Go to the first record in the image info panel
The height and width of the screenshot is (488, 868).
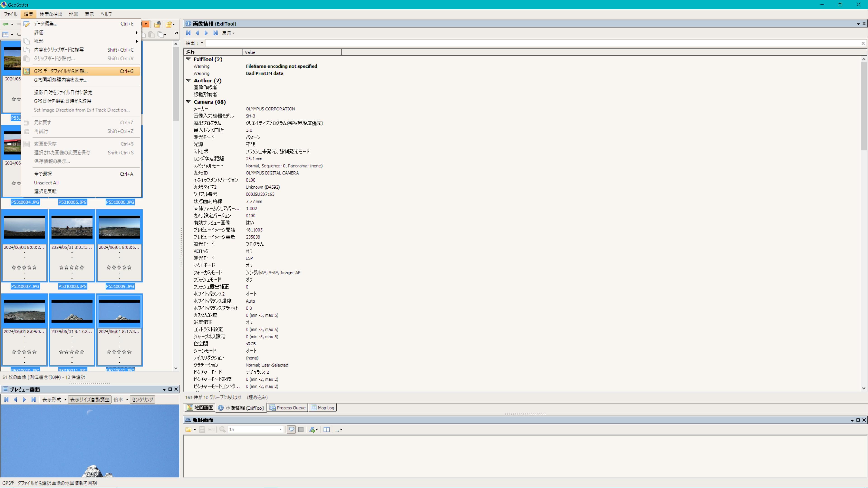point(188,33)
